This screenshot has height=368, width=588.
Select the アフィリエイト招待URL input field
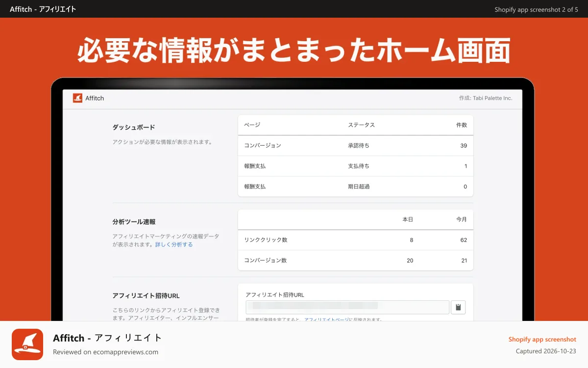pos(347,307)
